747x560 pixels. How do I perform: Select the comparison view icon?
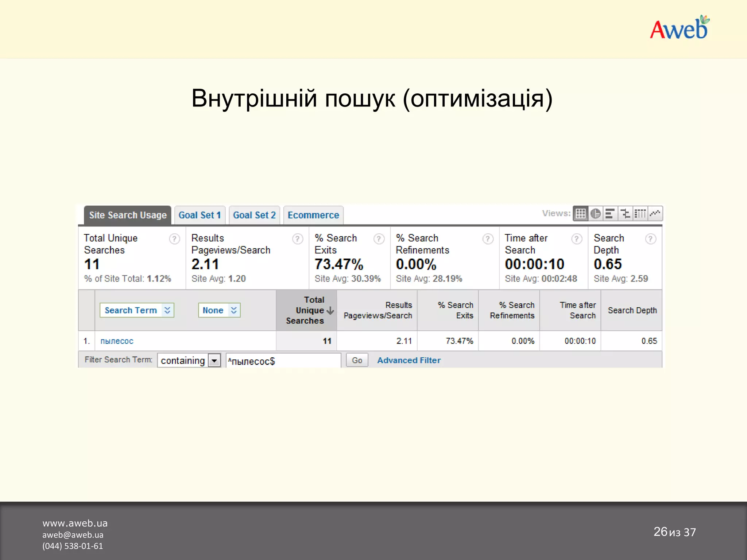[x=625, y=214]
